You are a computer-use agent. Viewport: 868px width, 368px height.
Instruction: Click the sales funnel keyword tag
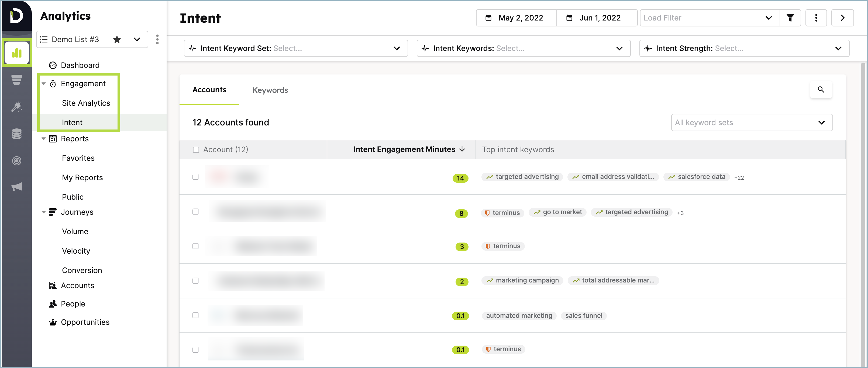584,316
